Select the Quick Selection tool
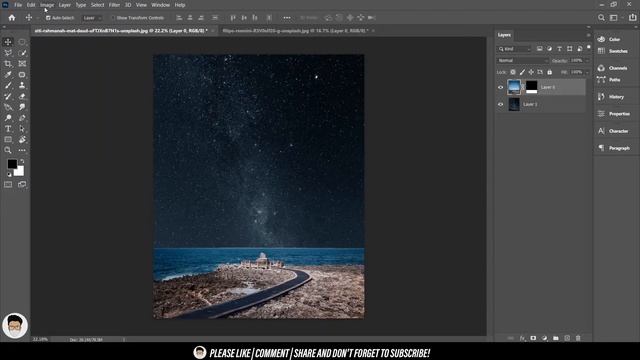Viewport: 640px width, 360px height. 22,53
